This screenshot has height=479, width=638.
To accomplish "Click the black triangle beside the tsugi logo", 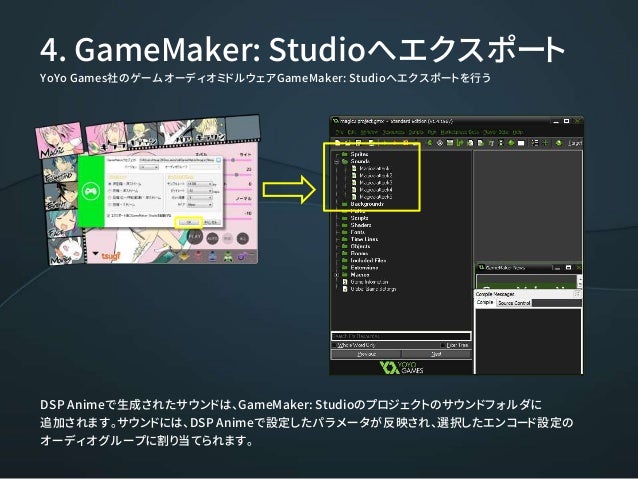I will (95, 253).
